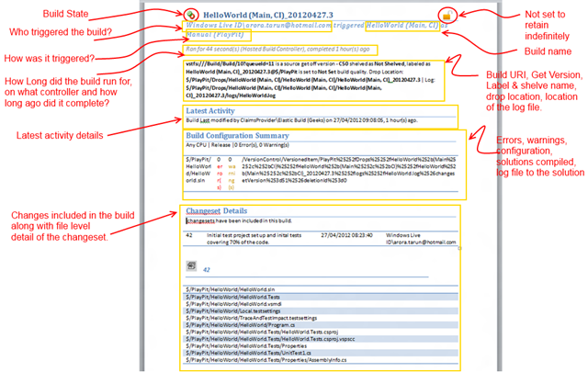Image resolution: width=588 pixels, height=372 pixels.
Task: Select the Build Configuration Summary heading
Action: (237, 135)
